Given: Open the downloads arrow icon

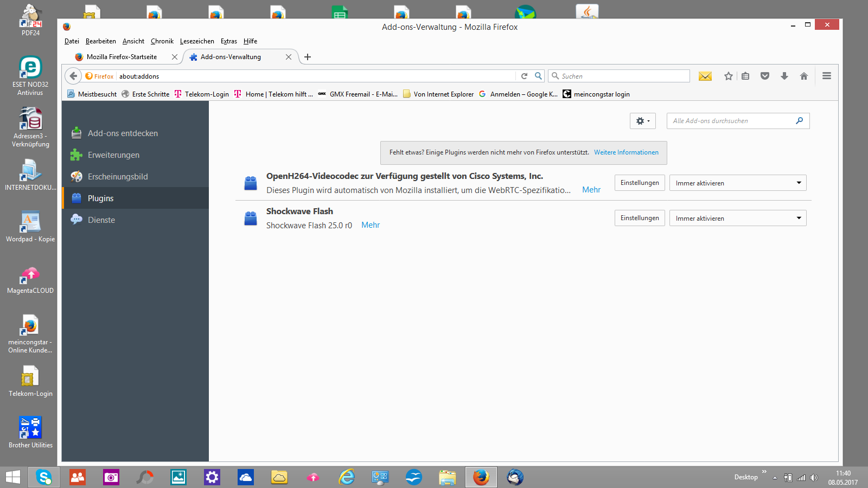Looking at the screenshot, I should click(784, 76).
